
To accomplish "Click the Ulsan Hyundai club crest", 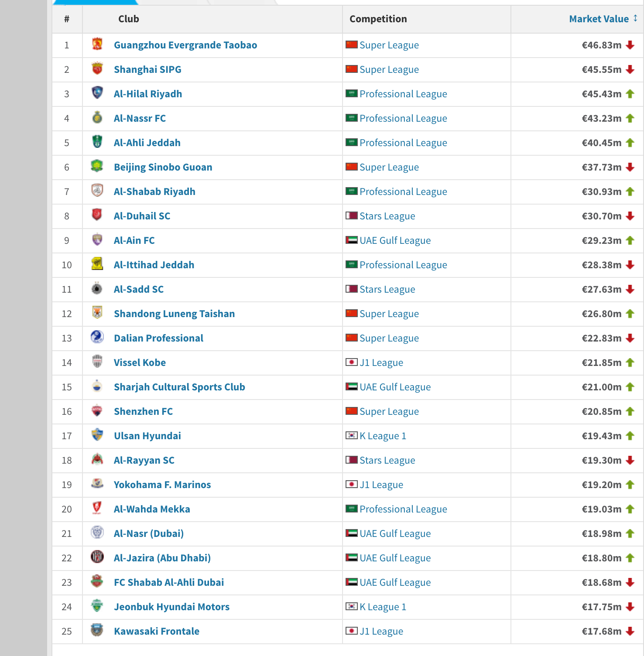I will [97, 435].
